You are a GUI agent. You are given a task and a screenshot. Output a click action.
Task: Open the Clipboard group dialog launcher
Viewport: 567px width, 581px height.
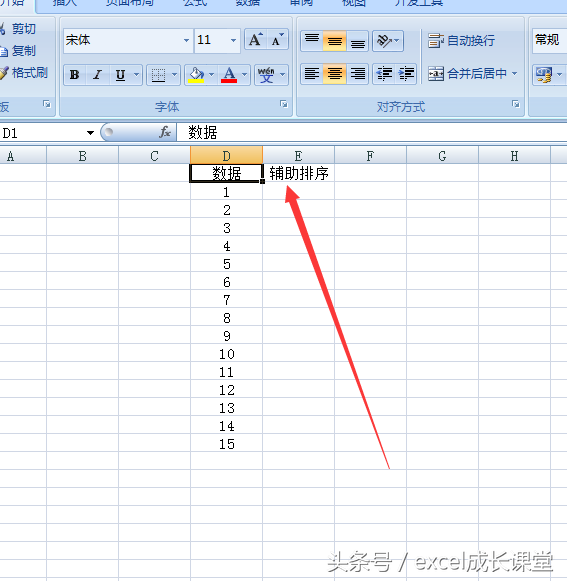point(47,104)
